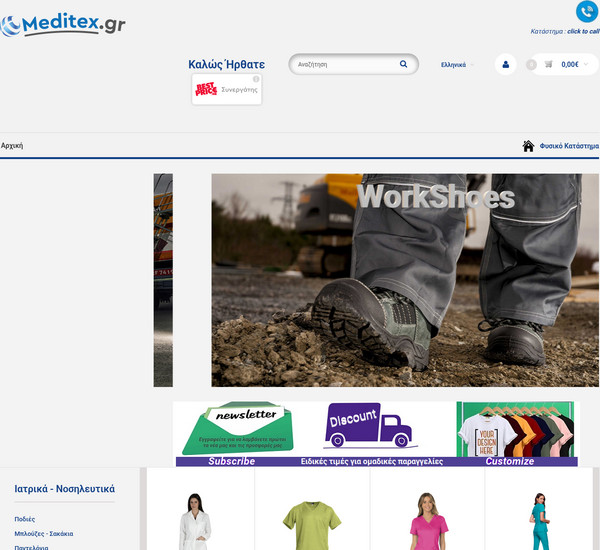600x550 pixels.
Task: Open Ειδικές τιμές για ομαδικές παραγγελίες
Action: click(372, 462)
